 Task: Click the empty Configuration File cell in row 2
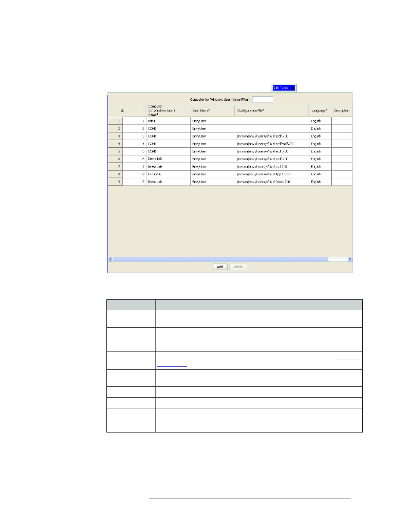pos(272,129)
